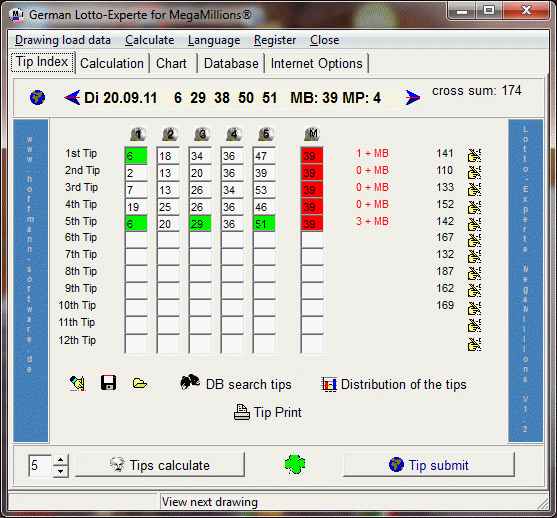The height and width of the screenshot is (518, 557).
Task: Click the Tip submit button
Action: coord(429,465)
